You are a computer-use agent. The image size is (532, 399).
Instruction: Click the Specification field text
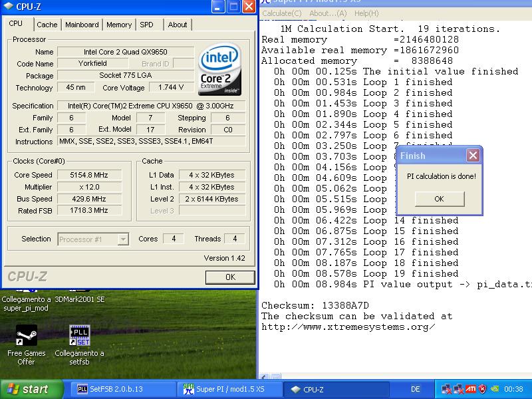[x=151, y=106]
